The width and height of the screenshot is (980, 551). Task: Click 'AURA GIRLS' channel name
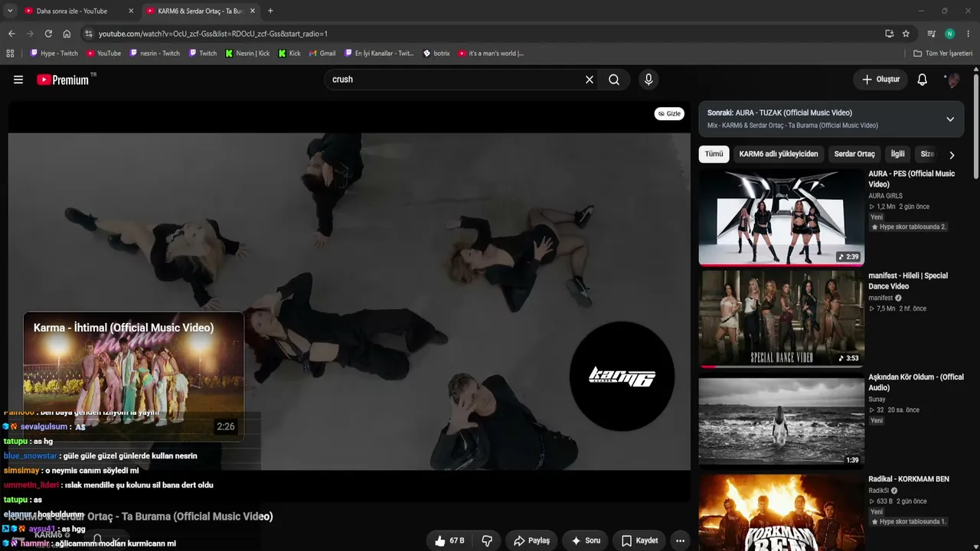[x=885, y=196]
